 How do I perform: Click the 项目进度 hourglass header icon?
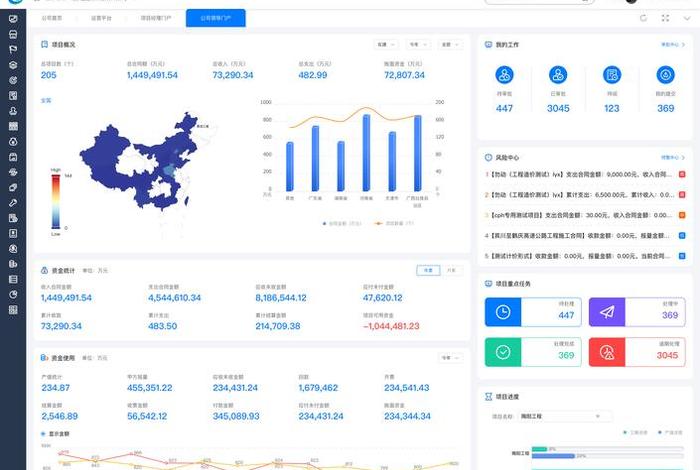pos(488,396)
